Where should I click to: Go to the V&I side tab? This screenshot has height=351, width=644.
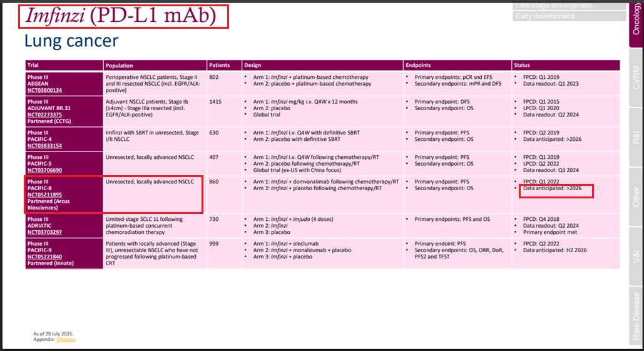coord(636,257)
